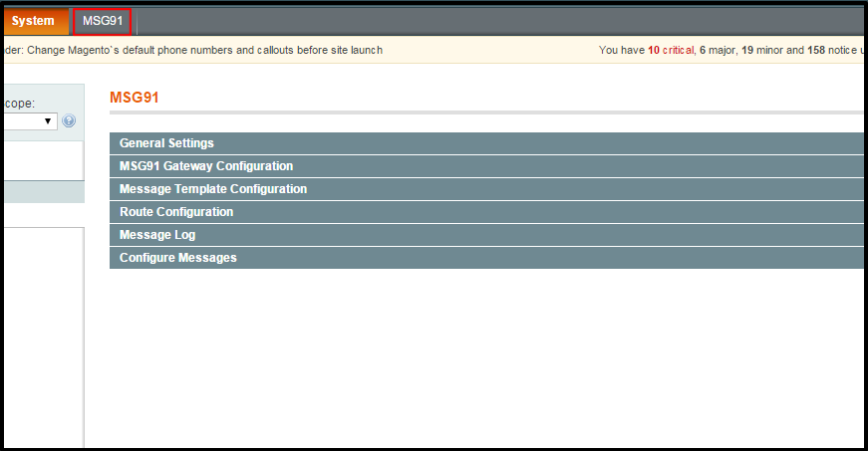
Task: Click the '10 critical' notification text
Action: click(671, 51)
